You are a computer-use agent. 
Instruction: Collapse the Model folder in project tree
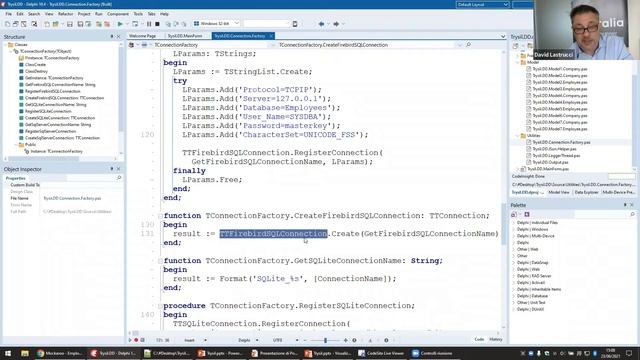coord(518,62)
